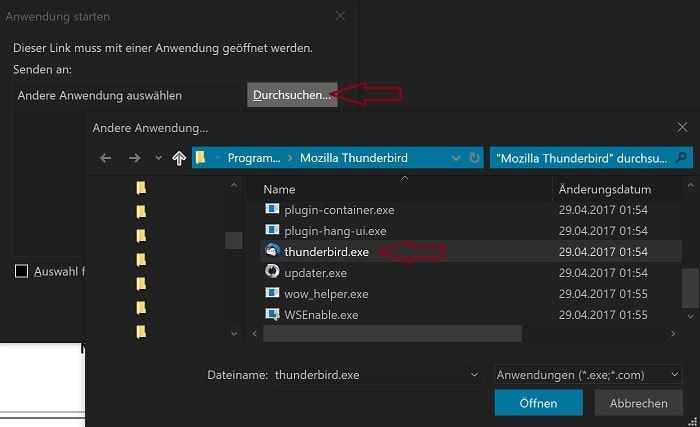Screen dimensions: 700x427
Task: Select the Mozilla Thunderbird breadcrumb segment
Action: [354, 158]
